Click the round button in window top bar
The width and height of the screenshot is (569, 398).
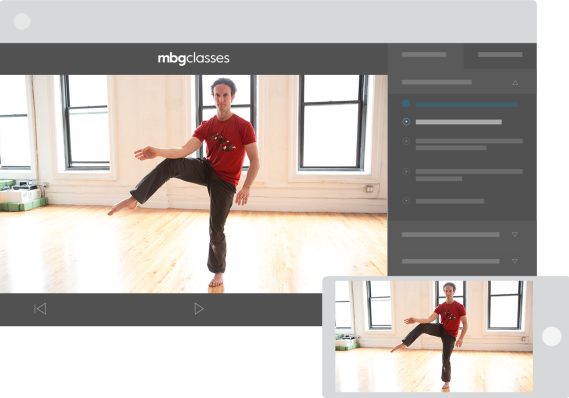(22, 21)
